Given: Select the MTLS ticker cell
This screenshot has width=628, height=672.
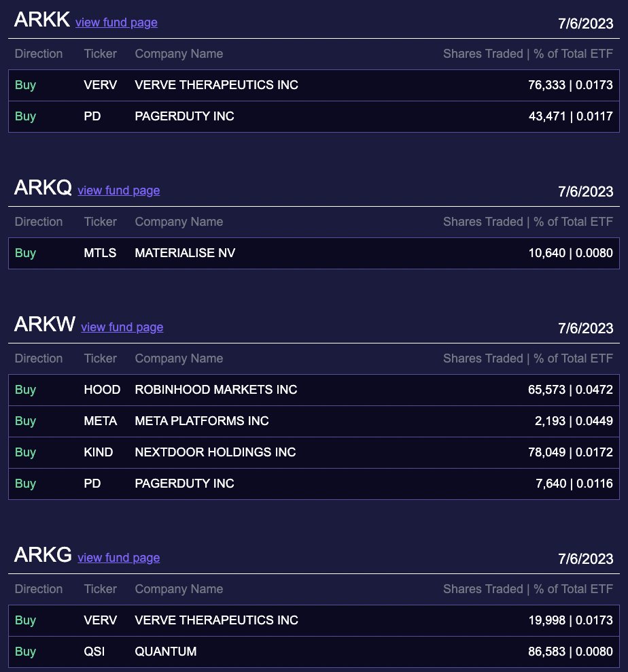Looking at the screenshot, I should (100, 253).
